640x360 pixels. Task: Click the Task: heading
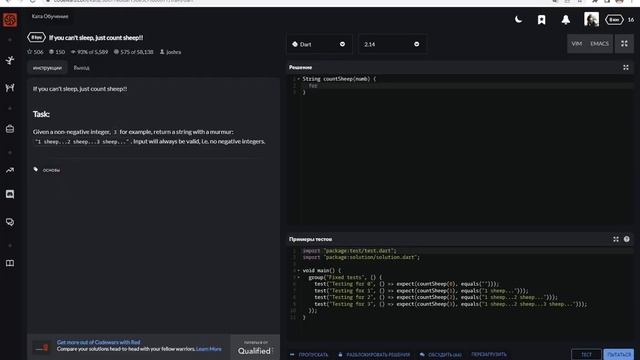(41, 114)
